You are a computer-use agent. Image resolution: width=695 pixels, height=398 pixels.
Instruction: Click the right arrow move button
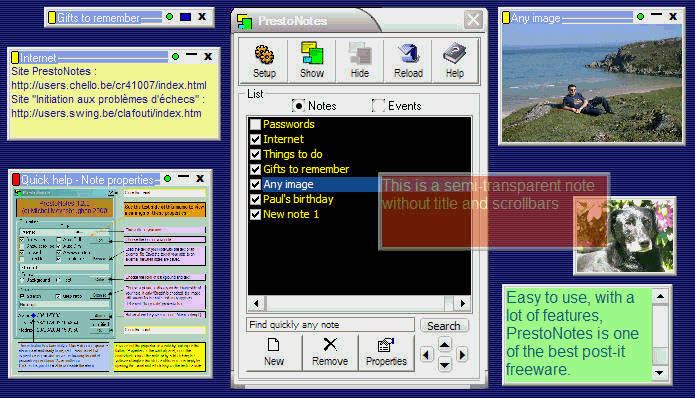pyautogui.click(x=462, y=355)
